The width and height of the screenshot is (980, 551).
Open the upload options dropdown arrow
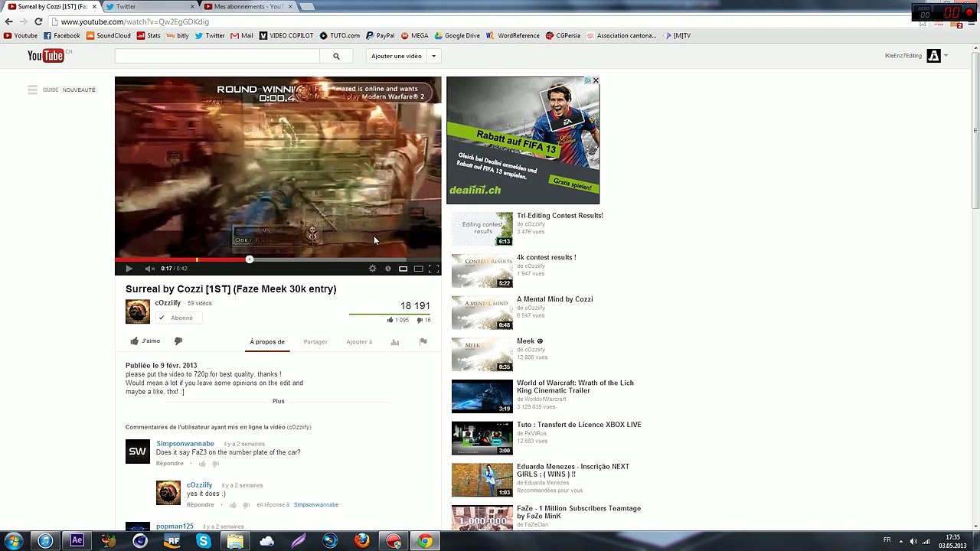433,56
